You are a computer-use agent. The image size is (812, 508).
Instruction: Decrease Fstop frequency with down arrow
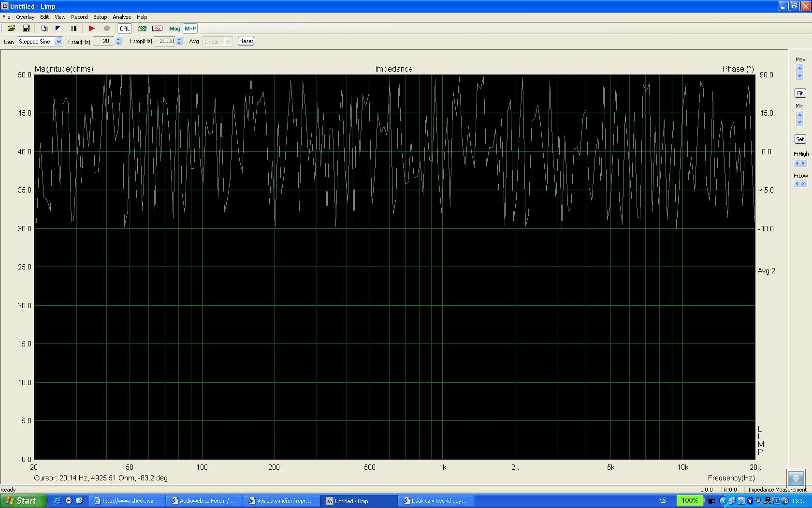pyautogui.click(x=179, y=44)
